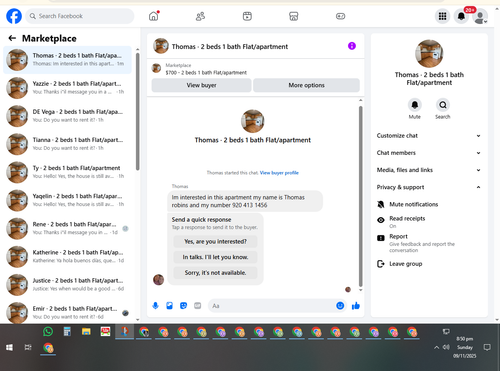Click the message thread scrollbar

pos(360,196)
